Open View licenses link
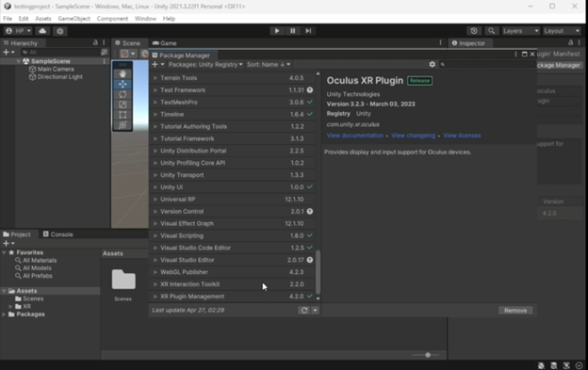588x370 pixels. tap(462, 136)
